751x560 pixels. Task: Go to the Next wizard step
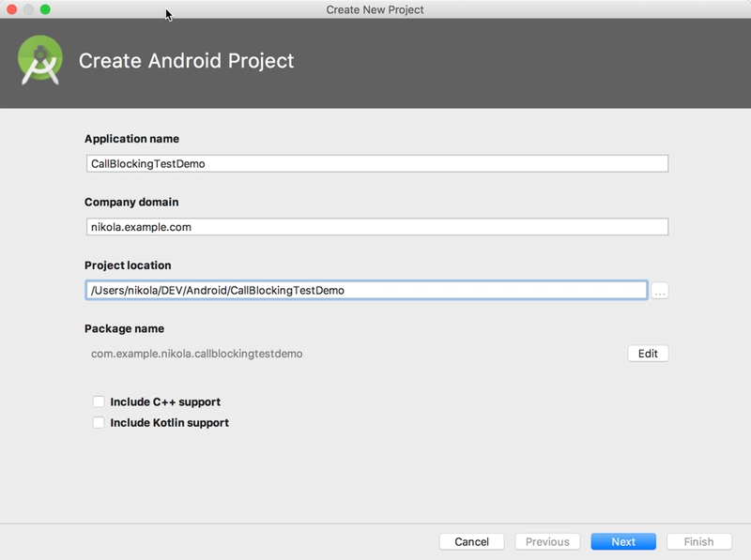click(x=623, y=541)
